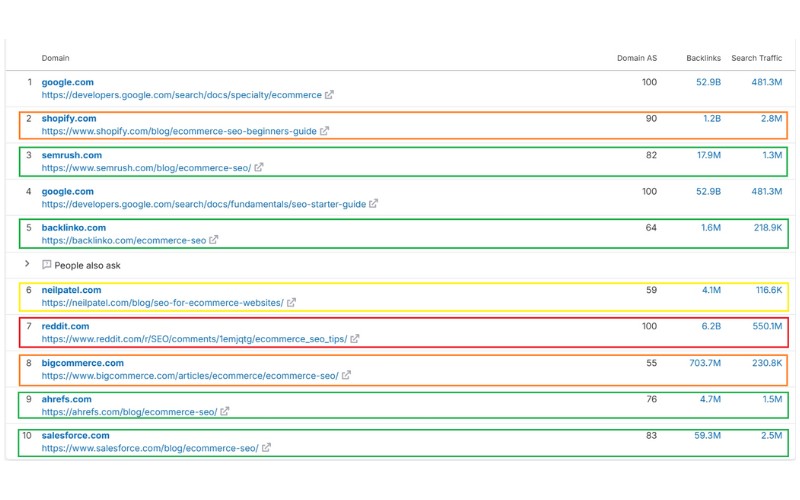
Task: Open external link icon beside ahrefs.com URL
Action: tap(224, 411)
